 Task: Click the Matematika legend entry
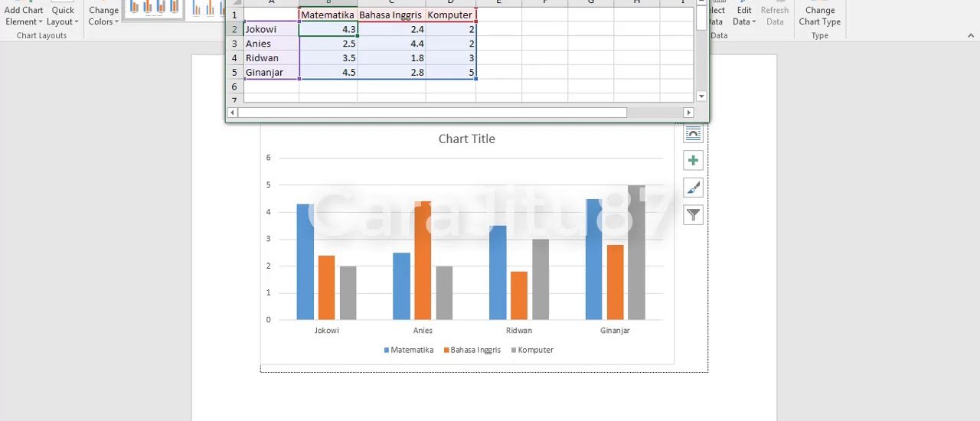pos(408,350)
